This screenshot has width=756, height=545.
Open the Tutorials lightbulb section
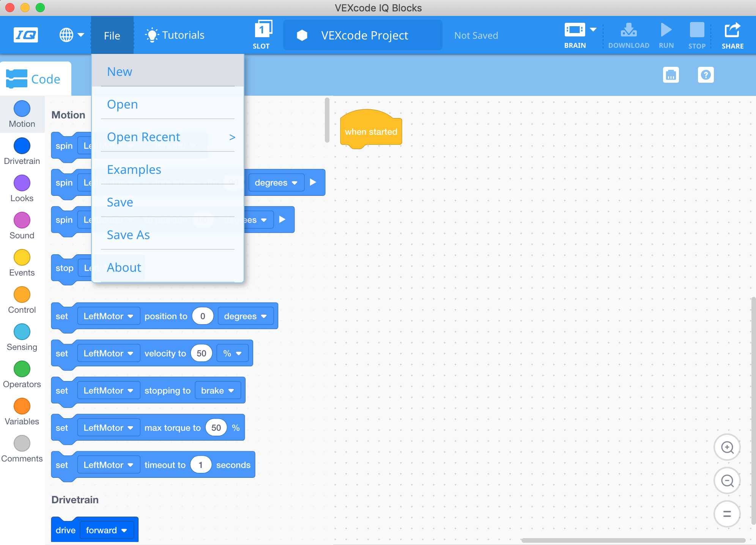click(175, 35)
